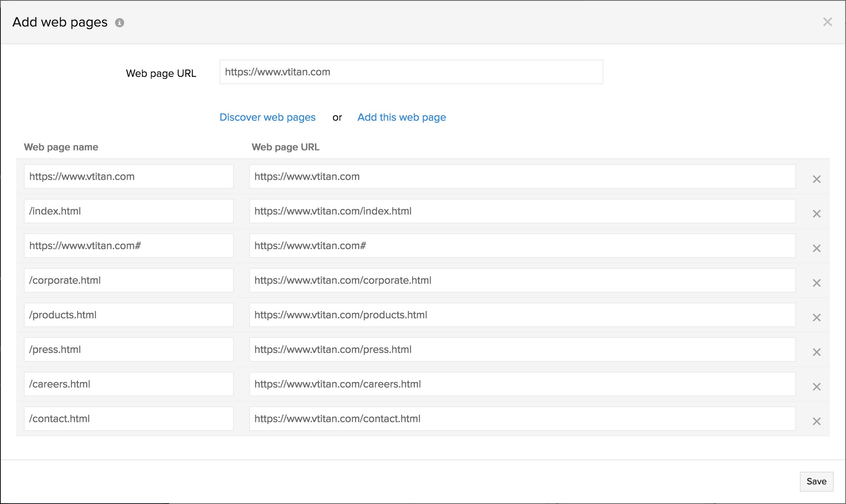Remove the https://www.vtitan.com row
The height and width of the screenshot is (504, 846).
click(816, 179)
